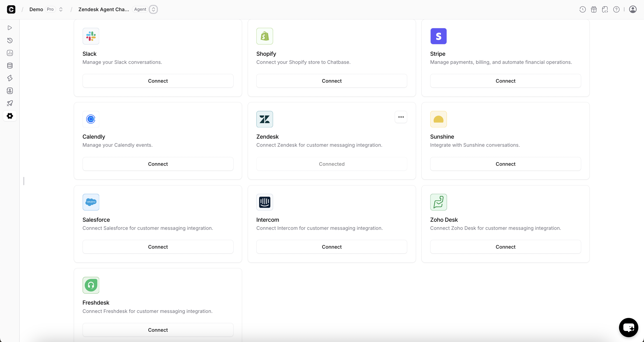The image size is (644, 342).
Task: Open the Deploy rocket icon in sidebar
Action: point(10,103)
